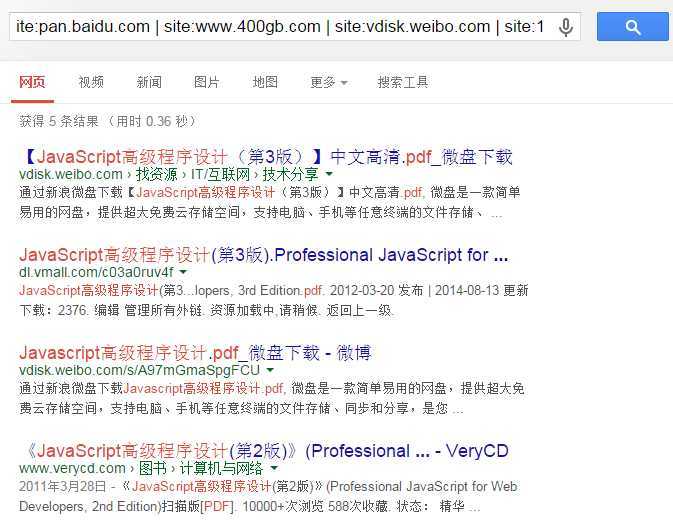
Task: Expand the dl.vmall.com URL dropdown arrow
Action: (x=183, y=272)
